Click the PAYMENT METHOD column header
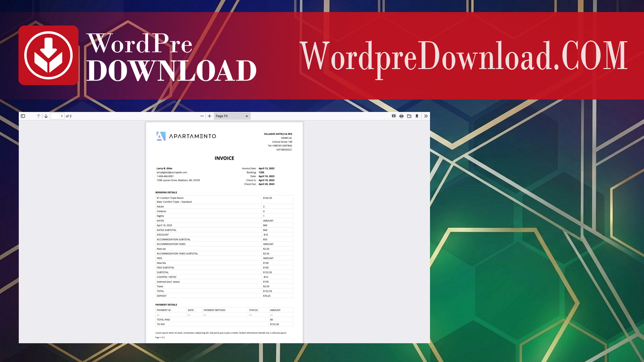 tap(214, 310)
